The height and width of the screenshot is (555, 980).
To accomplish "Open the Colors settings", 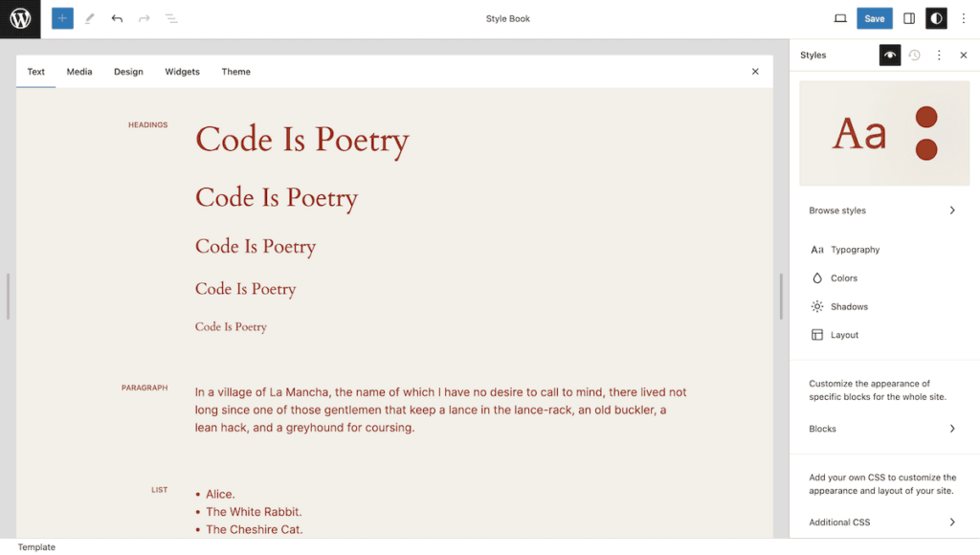I will (x=843, y=278).
